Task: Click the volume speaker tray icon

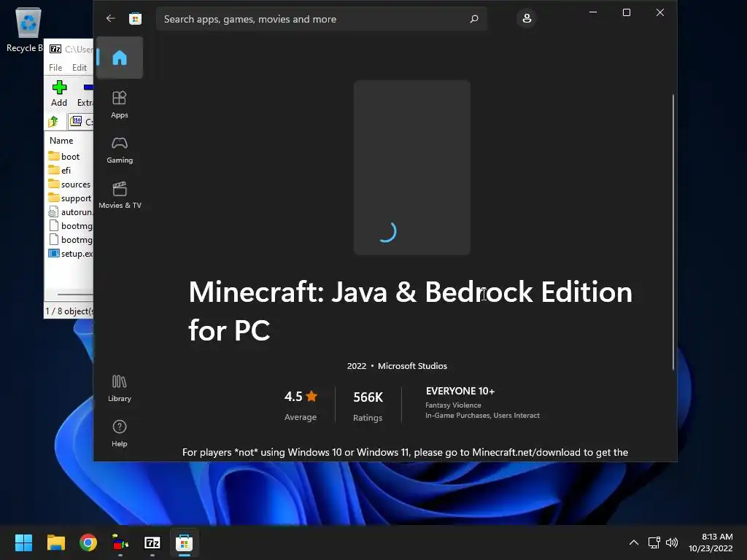Action: [672, 542]
